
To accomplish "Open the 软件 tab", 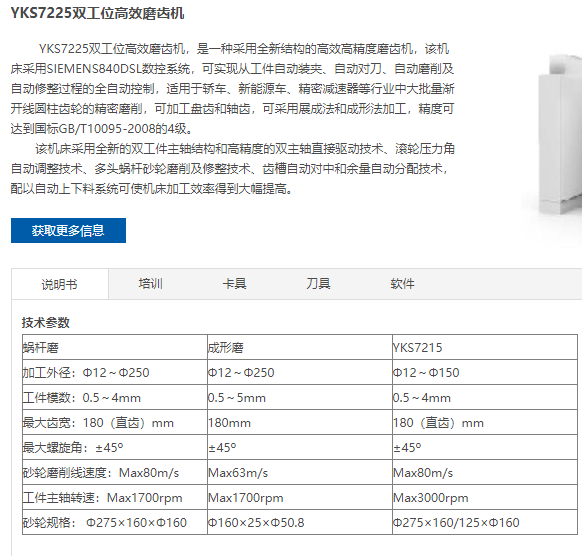I will 402,284.
